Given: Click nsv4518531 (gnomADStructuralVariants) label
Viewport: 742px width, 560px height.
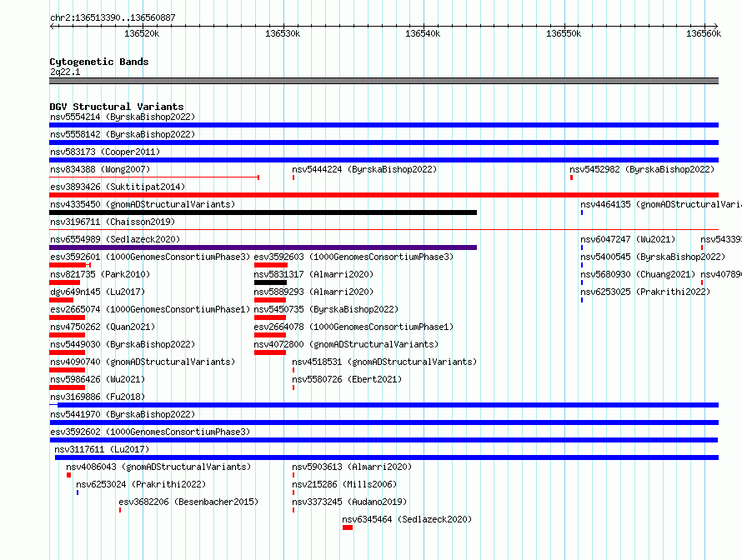Looking at the screenshot, I should tap(384, 362).
